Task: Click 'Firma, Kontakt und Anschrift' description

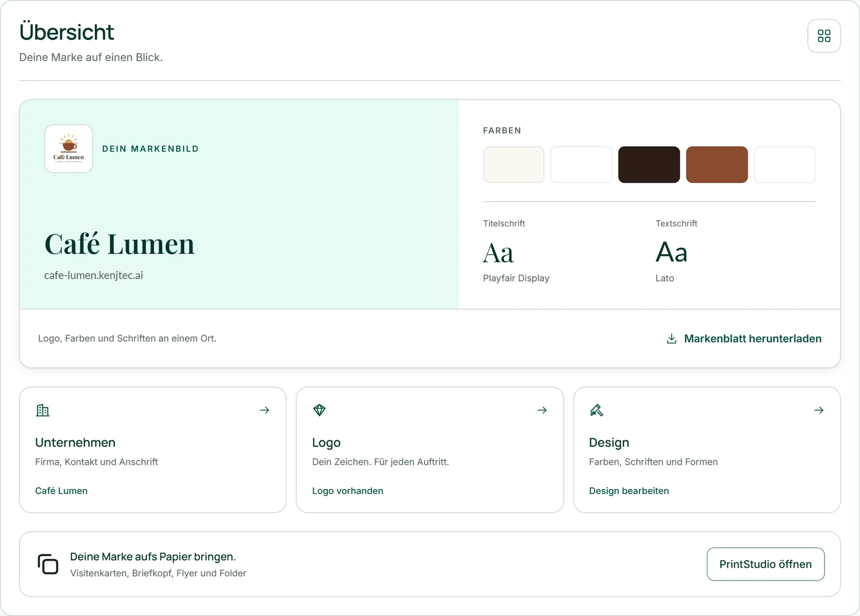Action: (x=97, y=462)
